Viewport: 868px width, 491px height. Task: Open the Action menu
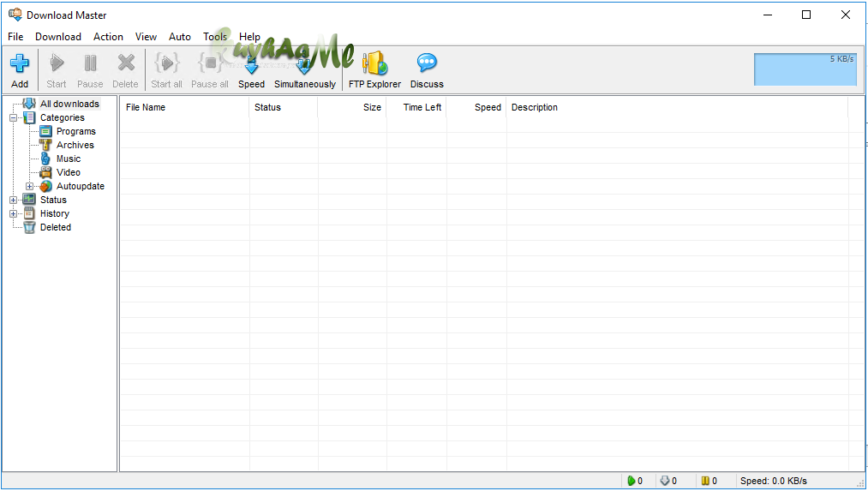click(108, 37)
